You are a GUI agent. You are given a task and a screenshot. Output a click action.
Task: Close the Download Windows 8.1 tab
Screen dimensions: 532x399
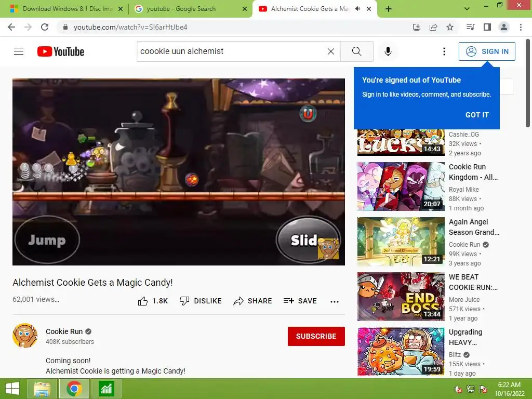(x=121, y=9)
